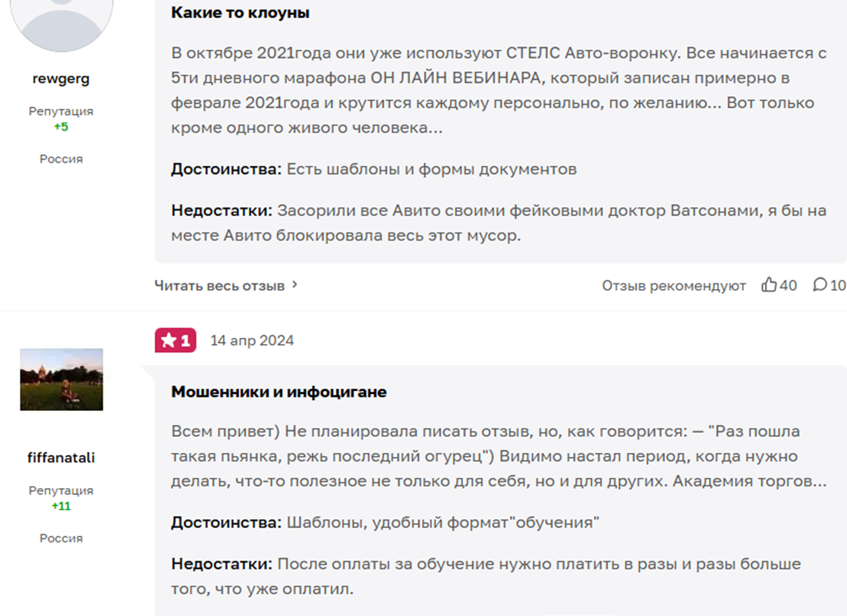Click the 1-star rating badge
This screenshot has width=847, height=616.
click(x=175, y=340)
